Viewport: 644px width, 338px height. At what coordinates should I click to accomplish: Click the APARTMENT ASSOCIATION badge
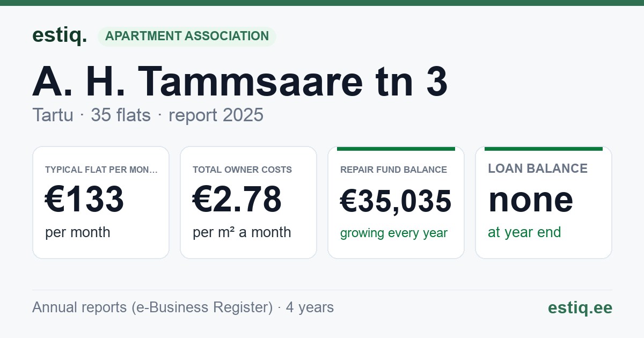coord(187,36)
